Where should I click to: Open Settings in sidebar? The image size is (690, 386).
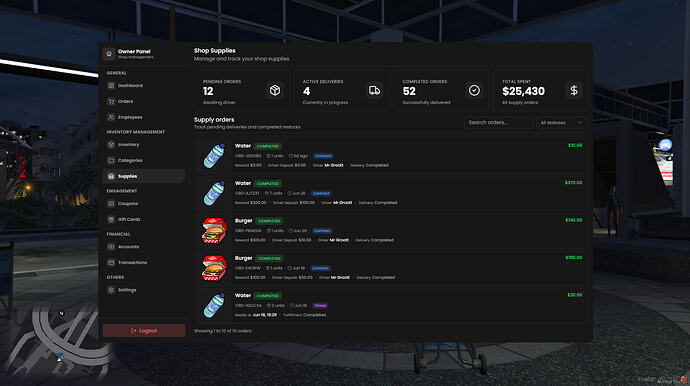pos(144,290)
